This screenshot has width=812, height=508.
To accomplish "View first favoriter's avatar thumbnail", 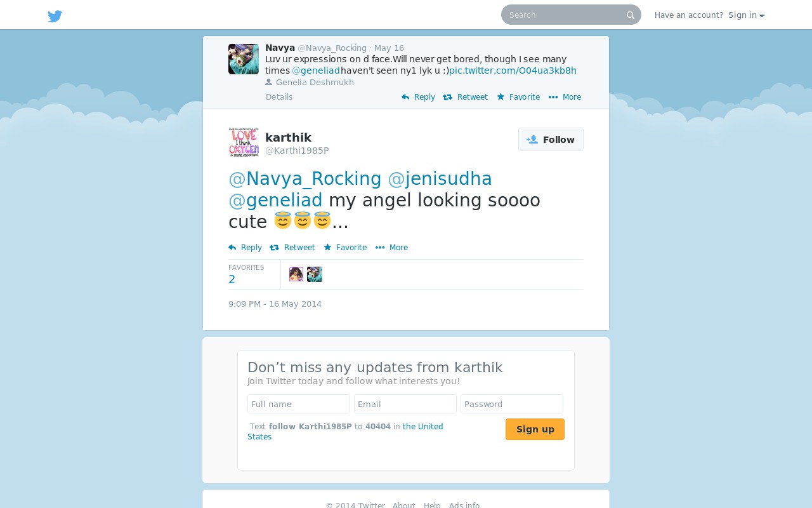I will point(296,274).
